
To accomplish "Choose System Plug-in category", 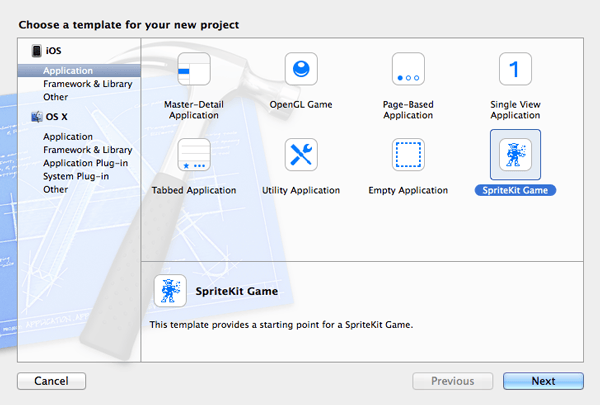I will click(76, 176).
